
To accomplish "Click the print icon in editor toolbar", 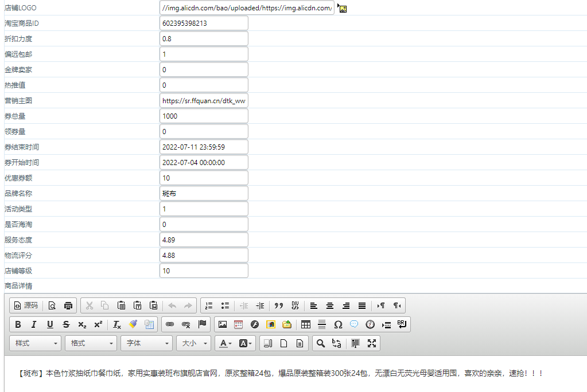I will click(x=68, y=305).
